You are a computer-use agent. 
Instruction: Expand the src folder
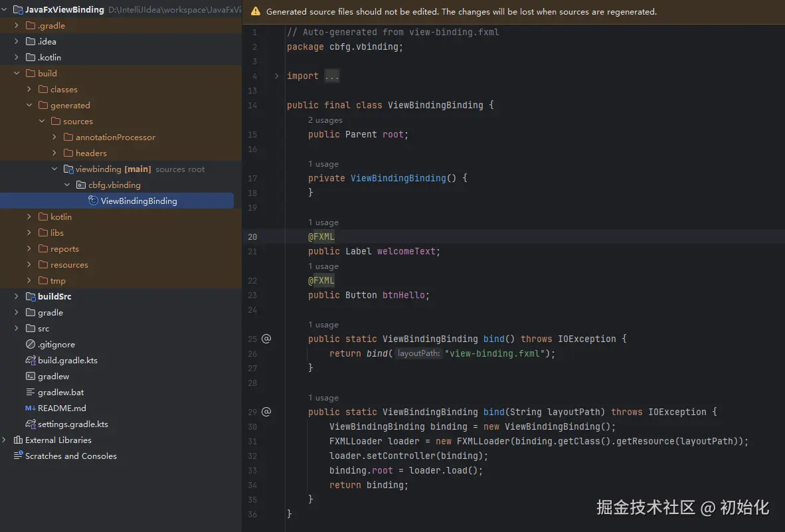[17, 329]
